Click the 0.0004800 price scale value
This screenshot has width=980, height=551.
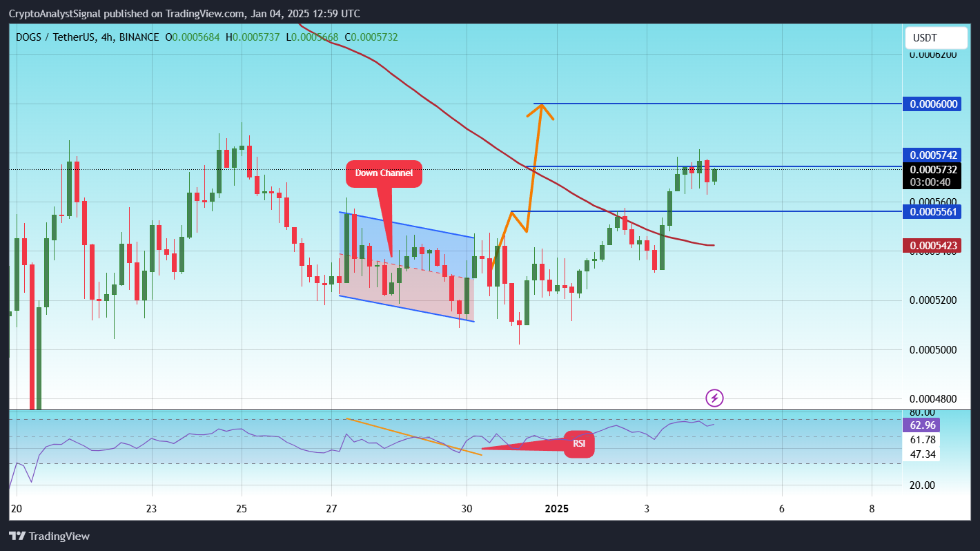(933, 398)
